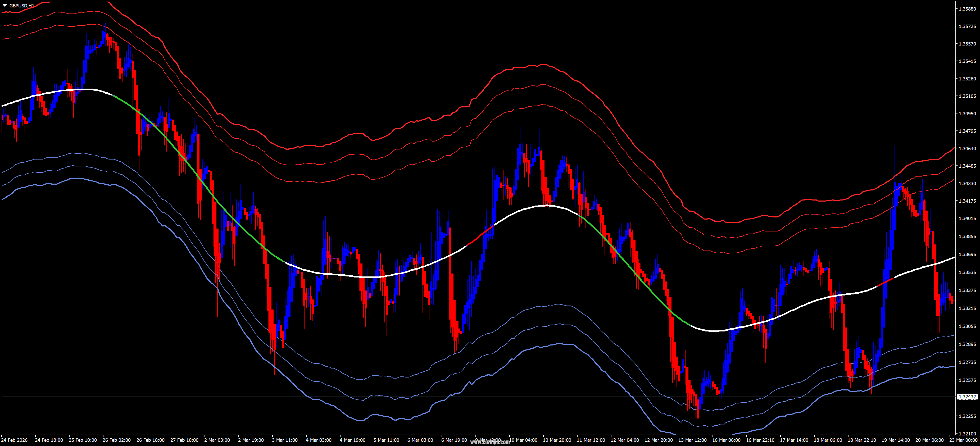Click the 13 Mar 12:00 time label
The height and width of the screenshot is (446, 980).
(x=693, y=440)
